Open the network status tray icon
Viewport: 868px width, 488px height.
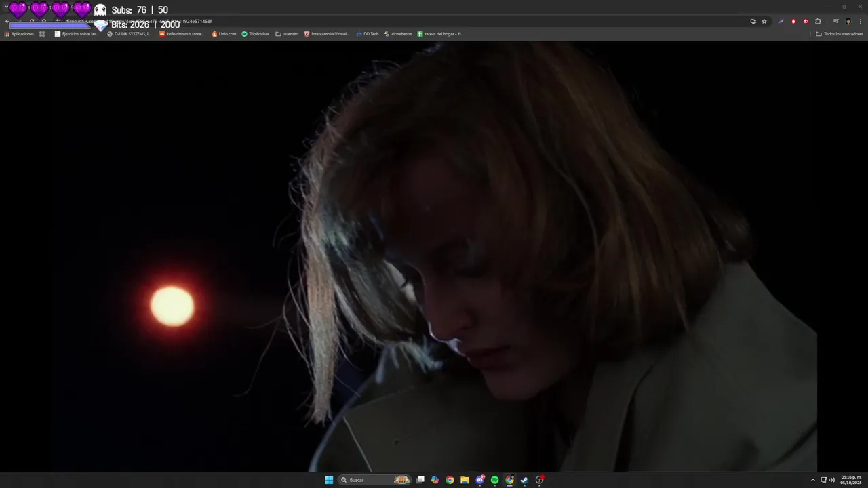(823, 480)
